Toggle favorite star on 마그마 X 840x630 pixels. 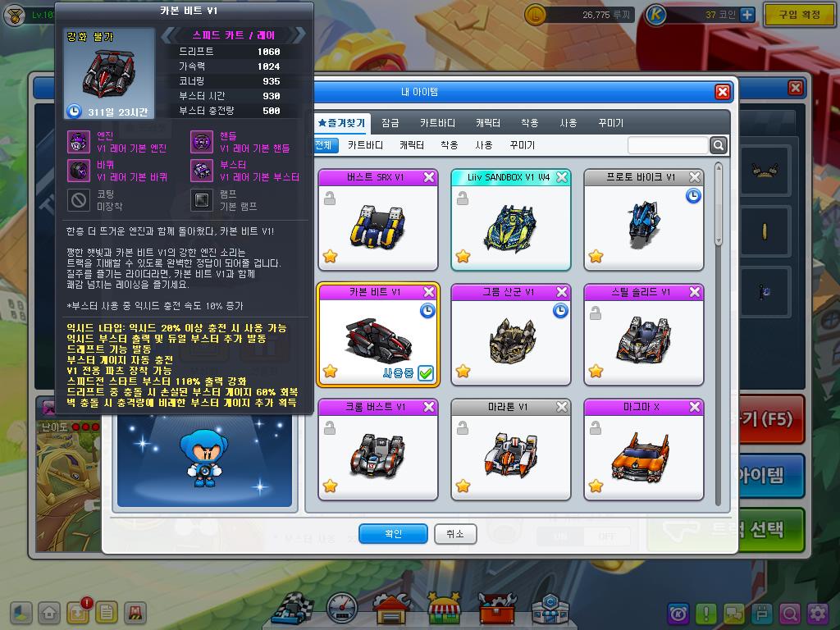pos(596,486)
